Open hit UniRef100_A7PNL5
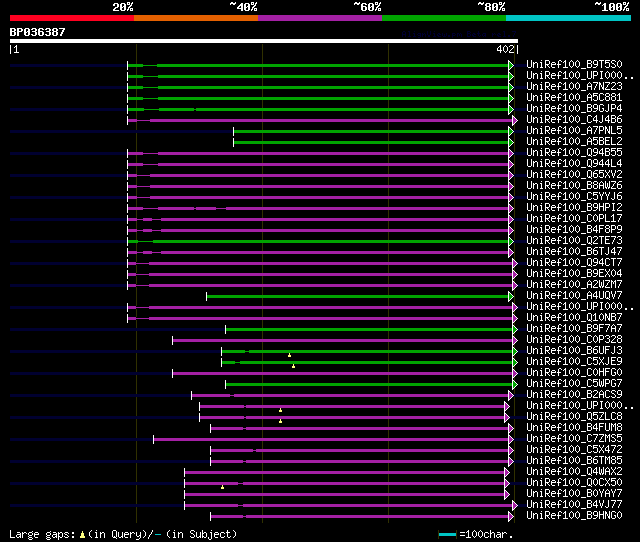Viewport: 640px width, 542px height. pos(574,131)
